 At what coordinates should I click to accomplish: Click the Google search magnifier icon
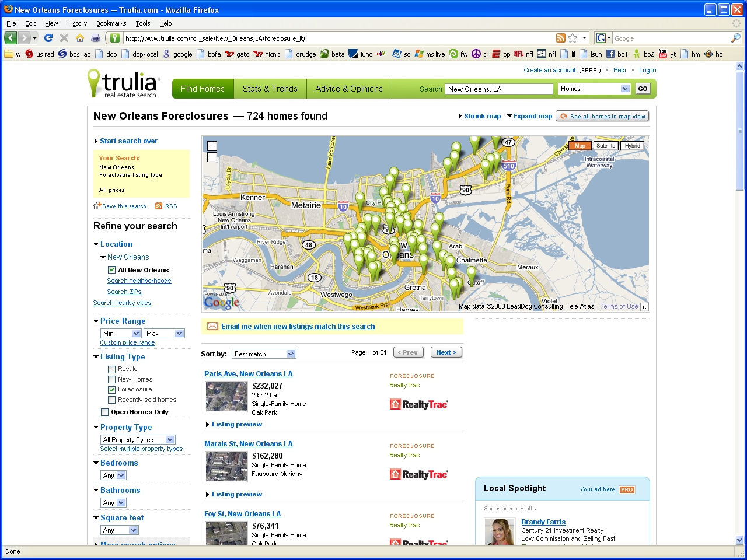[x=736, y=38]
